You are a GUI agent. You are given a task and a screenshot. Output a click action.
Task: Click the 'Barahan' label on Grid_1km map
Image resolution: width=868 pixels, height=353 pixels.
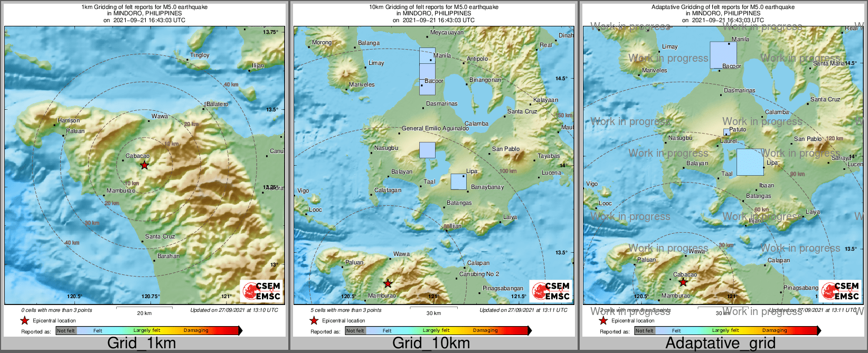coord(168,256)
